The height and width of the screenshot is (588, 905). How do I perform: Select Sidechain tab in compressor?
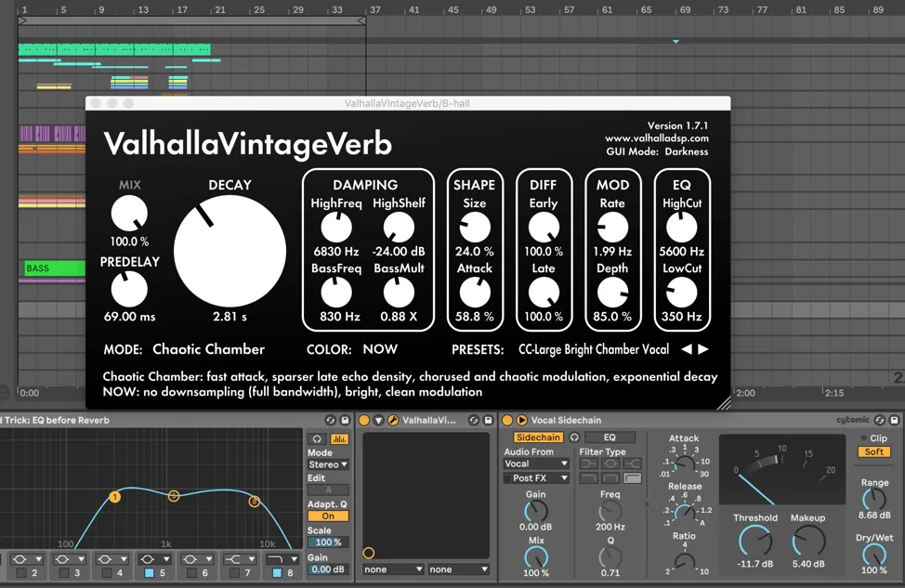tap(538, 438)
